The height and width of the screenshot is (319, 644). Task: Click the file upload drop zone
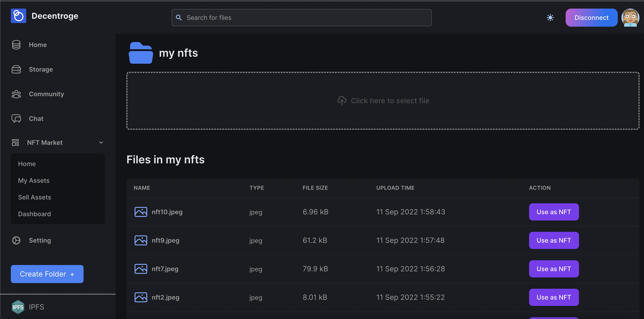383,101
